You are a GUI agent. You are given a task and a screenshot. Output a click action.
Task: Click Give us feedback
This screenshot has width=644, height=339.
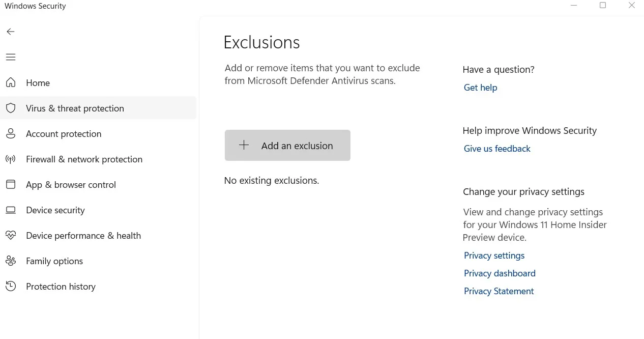coord(497,148)
